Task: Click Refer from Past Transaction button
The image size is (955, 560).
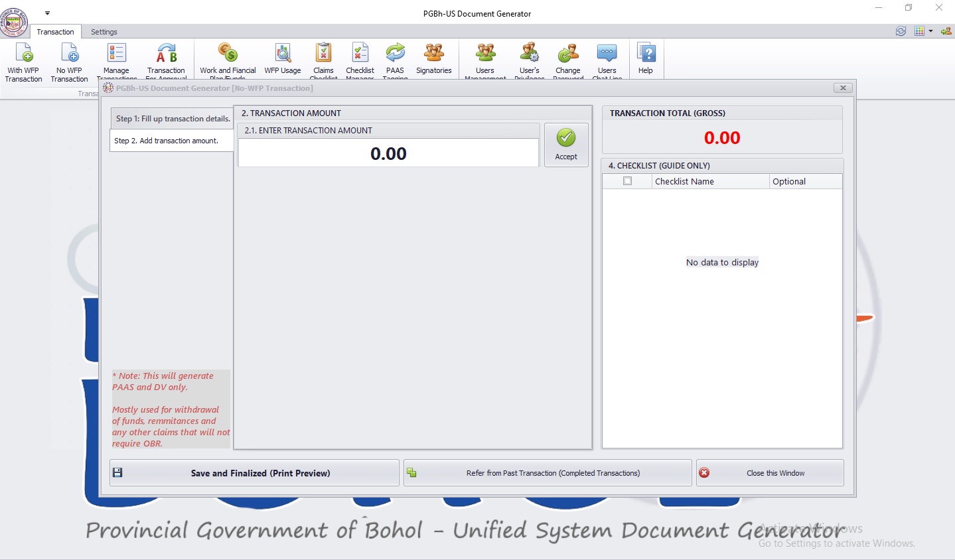Action: coord(548,473)
